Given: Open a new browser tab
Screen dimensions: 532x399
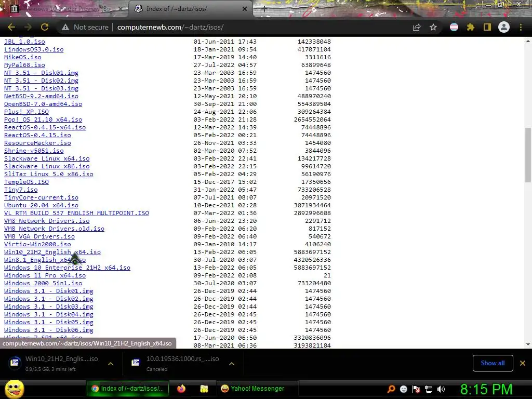Looking at the screenshot, I should click(264, 9).
